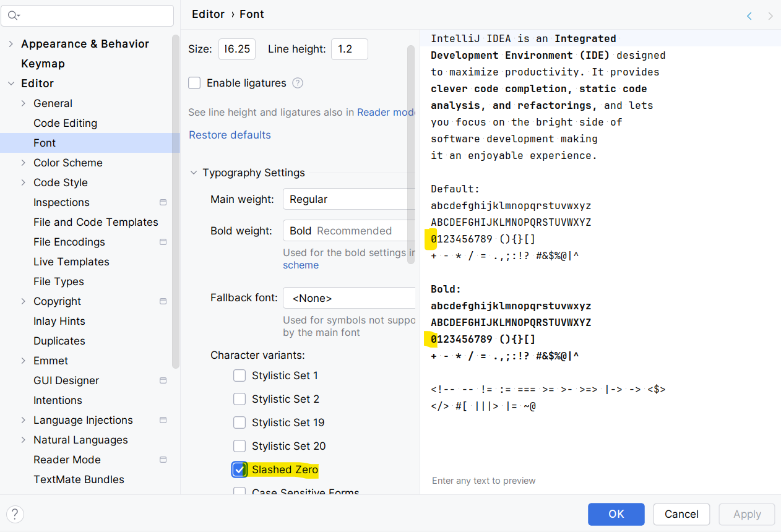Collapse the Typography Settings section

click(x=194, y=173)
